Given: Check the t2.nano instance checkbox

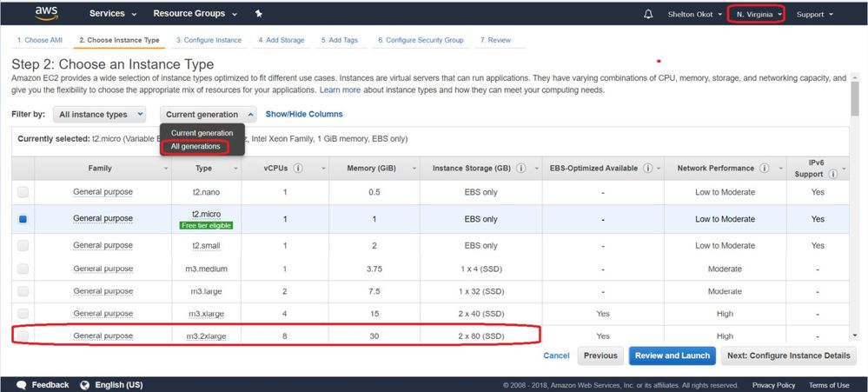Looking at the screenshot, I should click(x=23, y=192).
